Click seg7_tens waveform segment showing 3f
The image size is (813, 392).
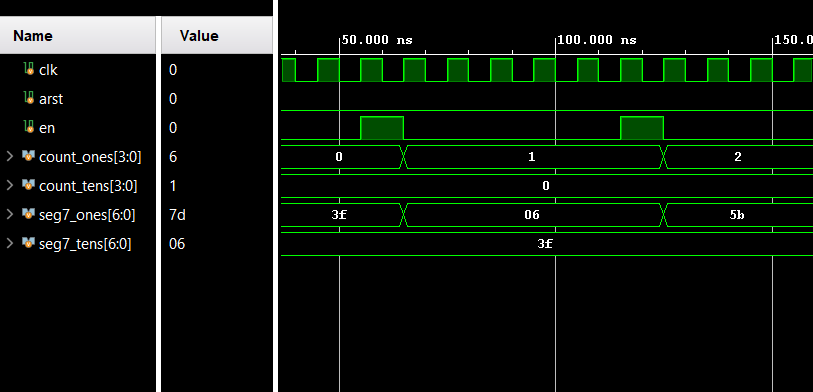pos(546,244)
